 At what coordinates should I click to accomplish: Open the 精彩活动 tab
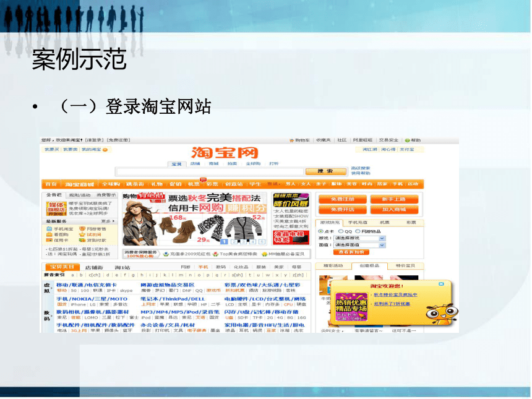tap(333, 266)
